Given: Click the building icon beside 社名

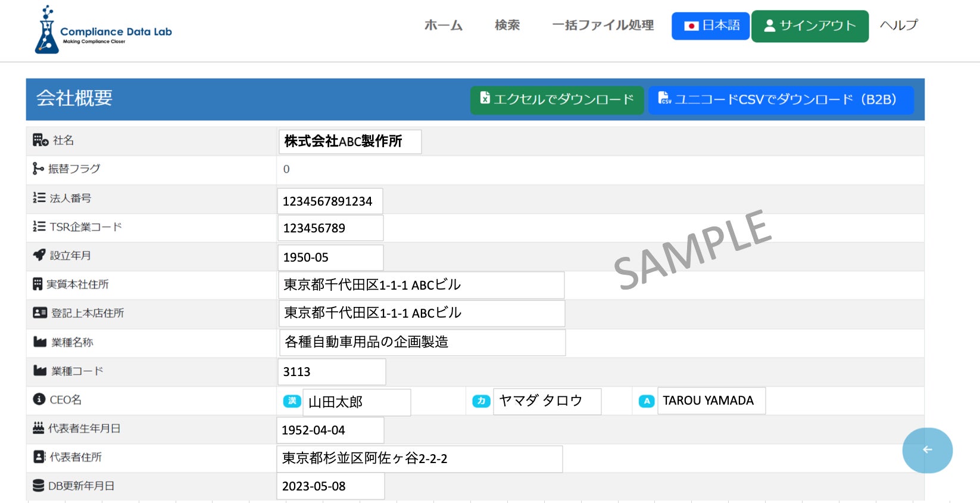Looking at the screenshot, I should point(40,140).
